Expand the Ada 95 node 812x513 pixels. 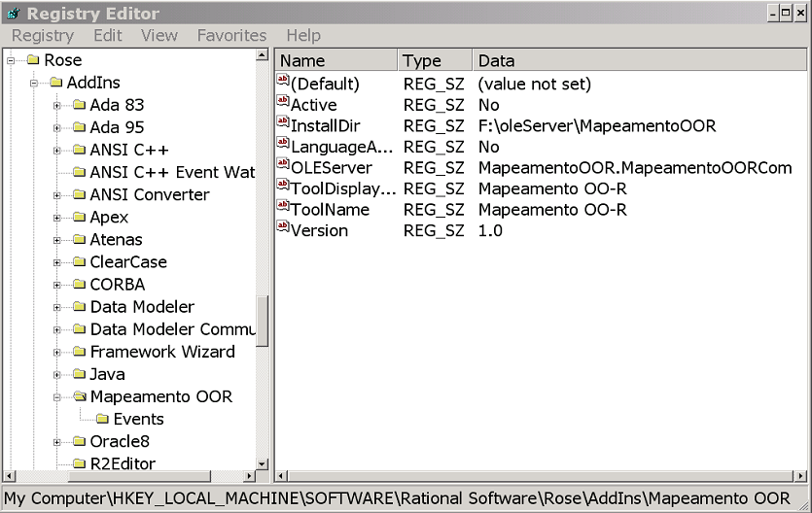[57, 127]
